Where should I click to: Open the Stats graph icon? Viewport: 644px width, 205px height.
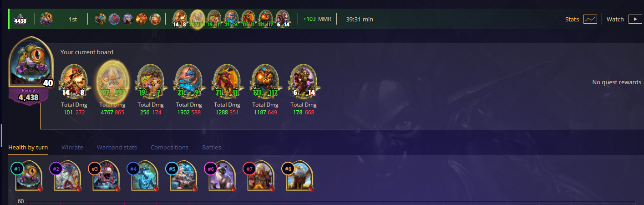(590, 20)
